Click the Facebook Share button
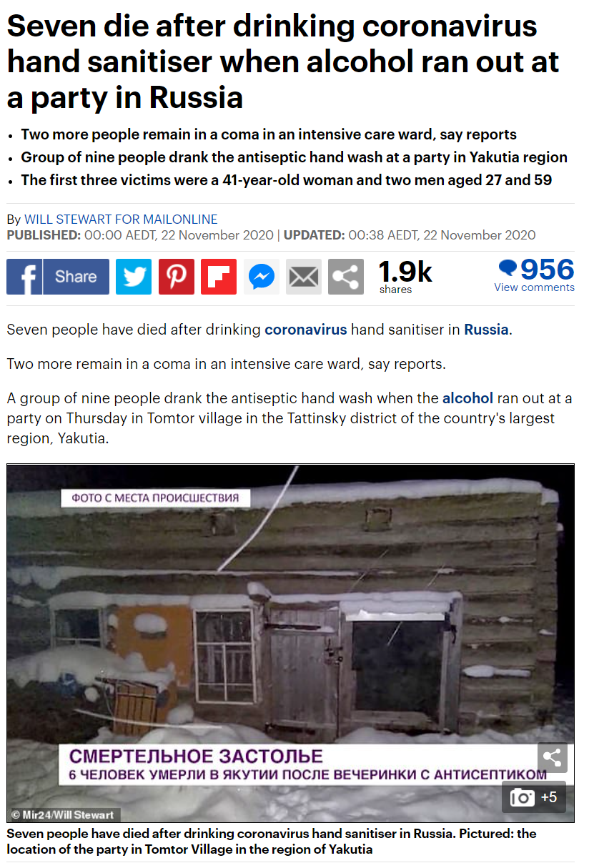The width and height of the screenshot is (589, 868). [x=58, y=277]
